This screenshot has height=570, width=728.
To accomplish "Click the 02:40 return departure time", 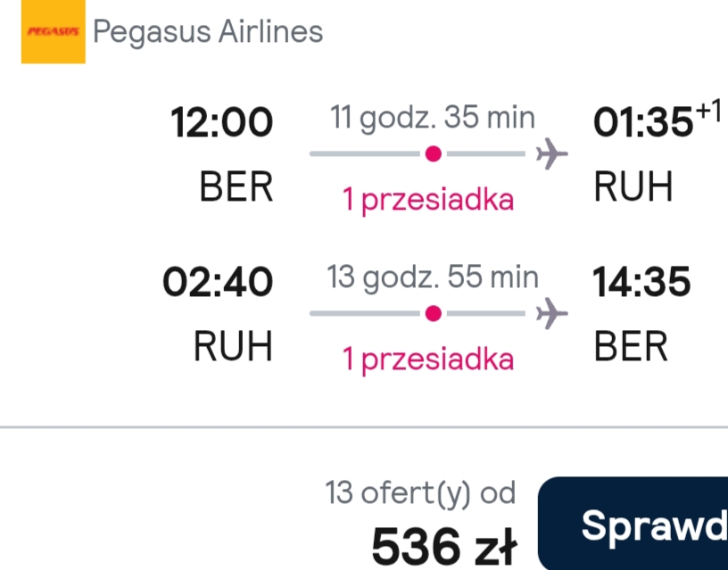I will (x=218, y=282).
